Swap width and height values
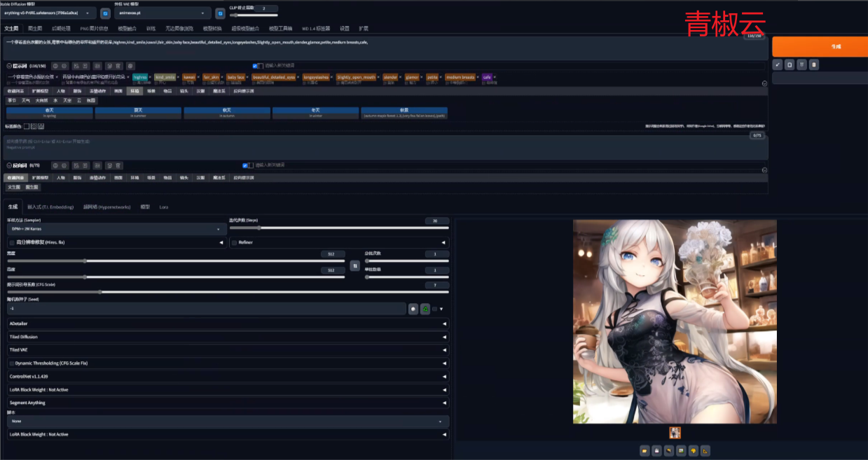868x460 pixels. [x=354, y=266]
